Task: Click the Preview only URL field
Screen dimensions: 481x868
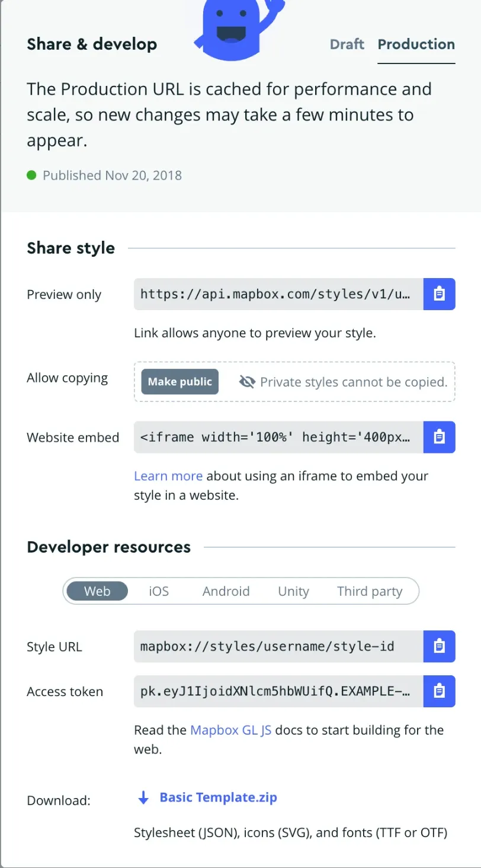Action: (278, 294)
